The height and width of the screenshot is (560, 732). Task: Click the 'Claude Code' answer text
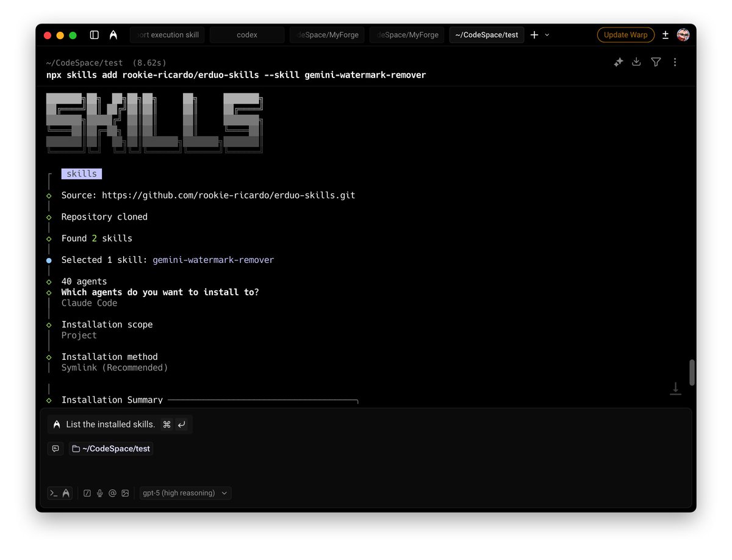tap(89, 303)
